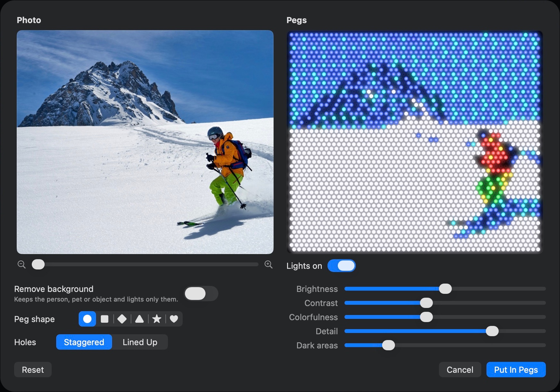Click the Brightness slider handle

pyautogui.click(x=445, y=289)
